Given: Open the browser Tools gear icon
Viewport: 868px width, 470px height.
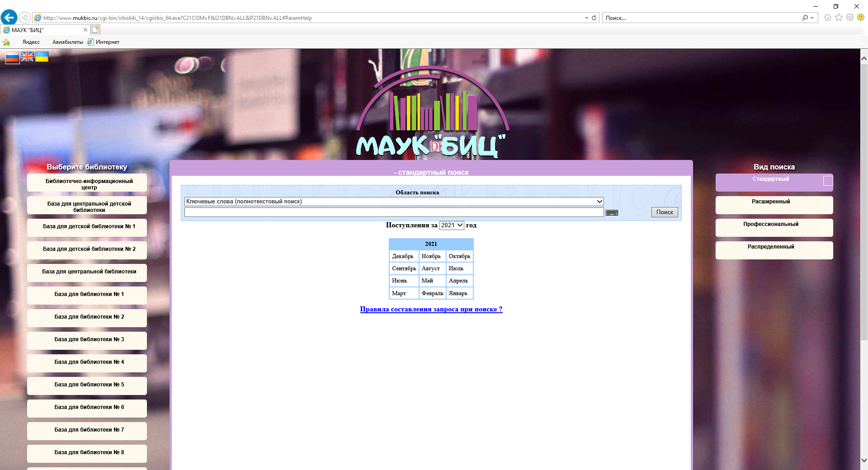Looking at the screenshot, I should tap(850, 18).
